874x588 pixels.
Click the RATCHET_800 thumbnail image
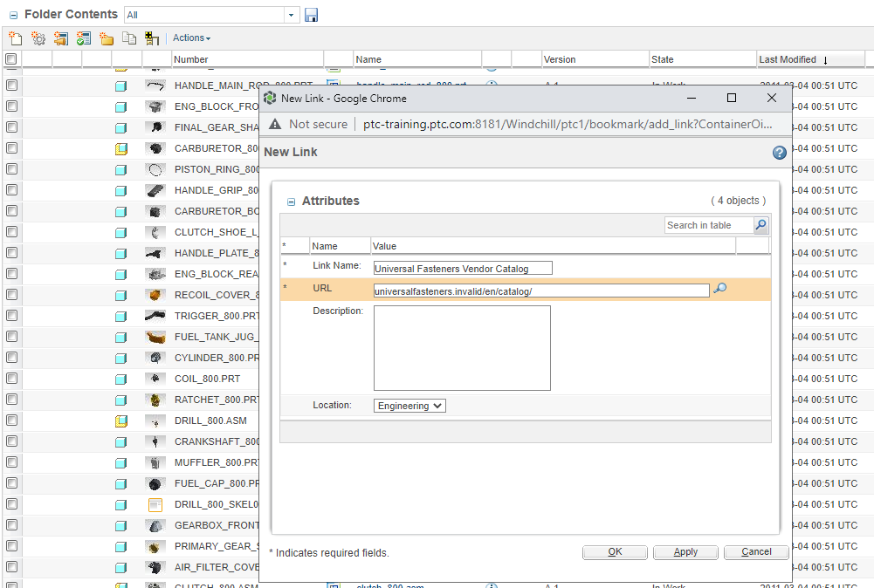click(155, 400)
